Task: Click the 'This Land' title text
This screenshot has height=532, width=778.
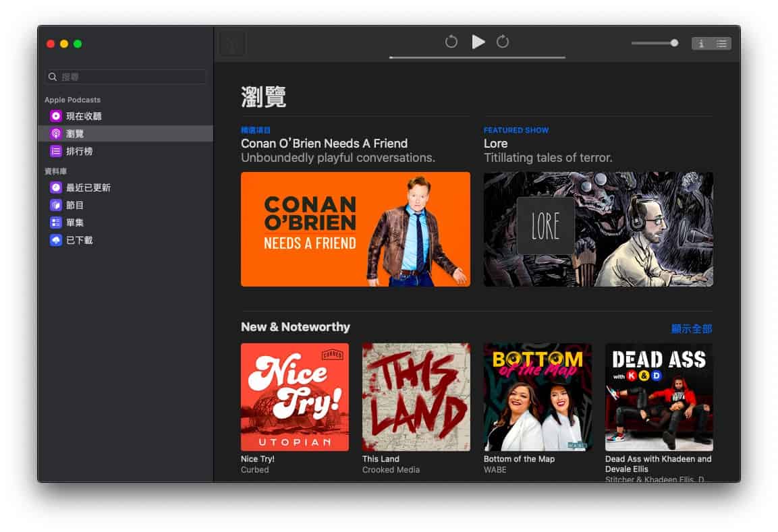Action: click(x=381, y=459)
